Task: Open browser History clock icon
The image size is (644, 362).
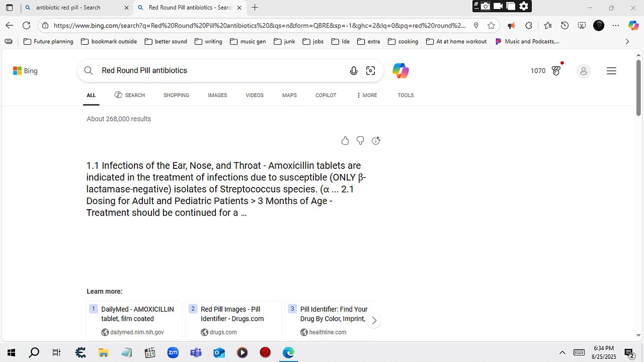Action: click(x=565, y=26)
